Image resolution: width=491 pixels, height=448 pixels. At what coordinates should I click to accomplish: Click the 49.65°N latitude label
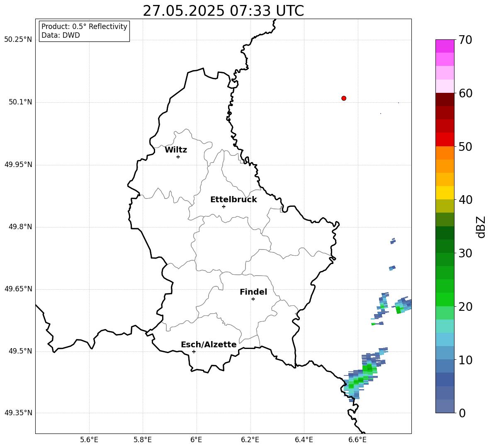18,288
